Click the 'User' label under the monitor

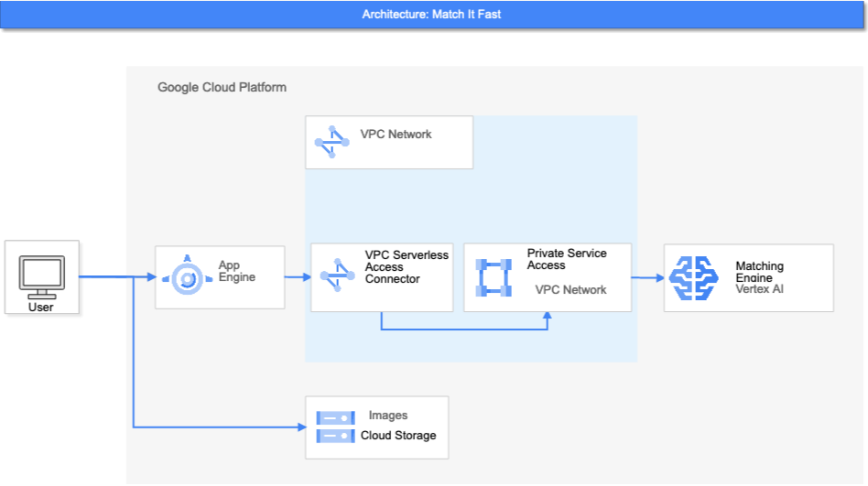41,308
